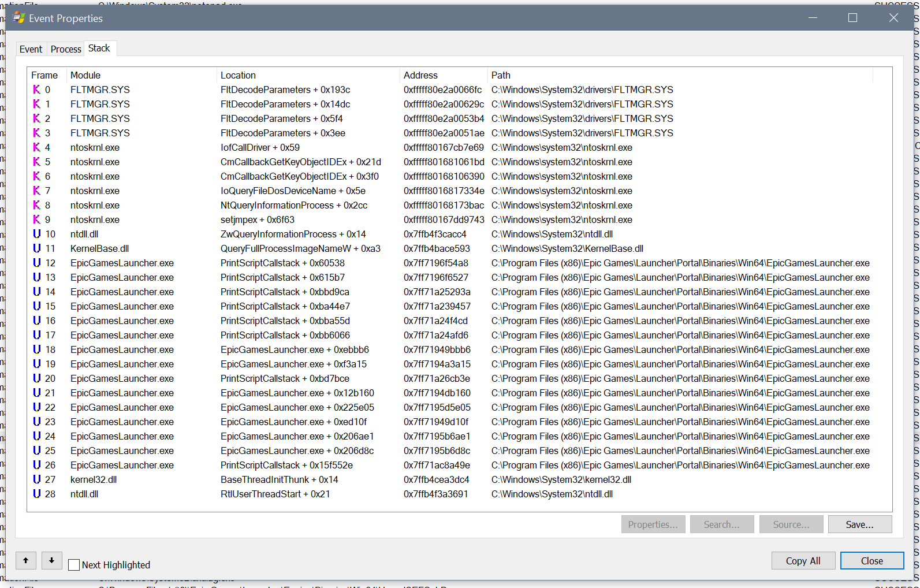Click the user-mode U icon of frame 26

click(36, 465)
